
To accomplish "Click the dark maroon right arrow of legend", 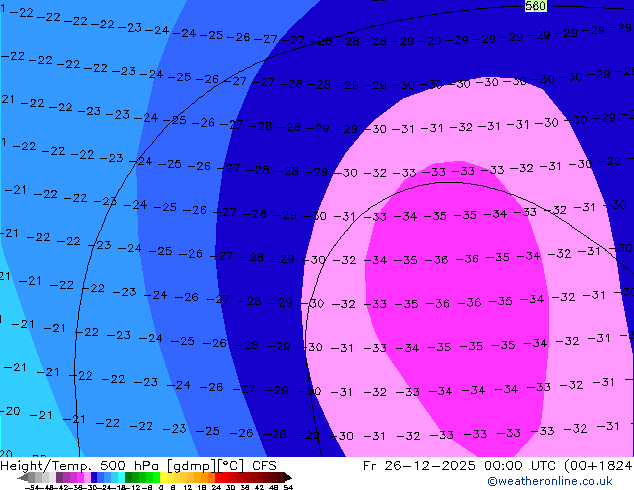I will pyautogui.click(x=288, y=477).
